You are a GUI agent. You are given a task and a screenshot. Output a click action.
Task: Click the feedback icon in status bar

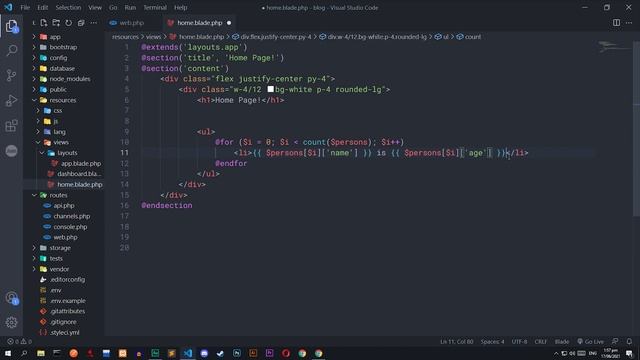pos(615,342)
